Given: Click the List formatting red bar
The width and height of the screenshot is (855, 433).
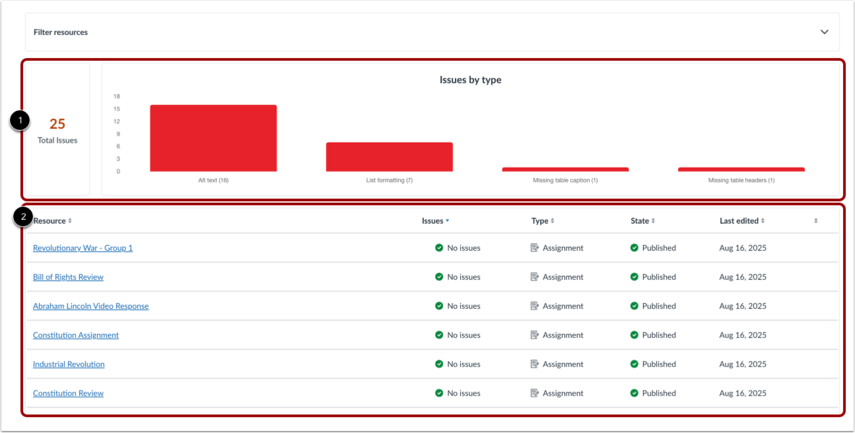Looking at the screenshot, I should click(389, 157).
